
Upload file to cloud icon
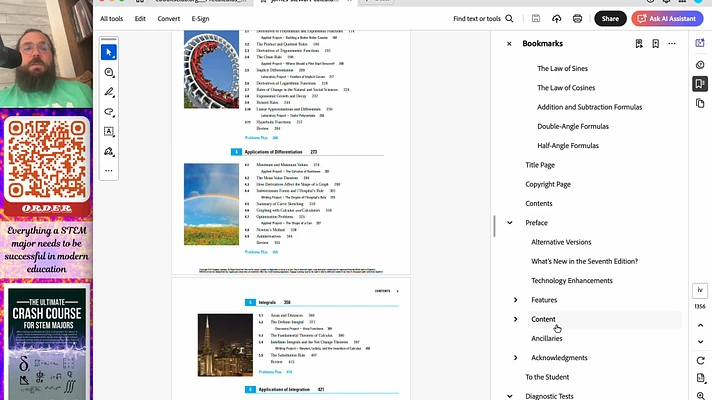(557, 19)
